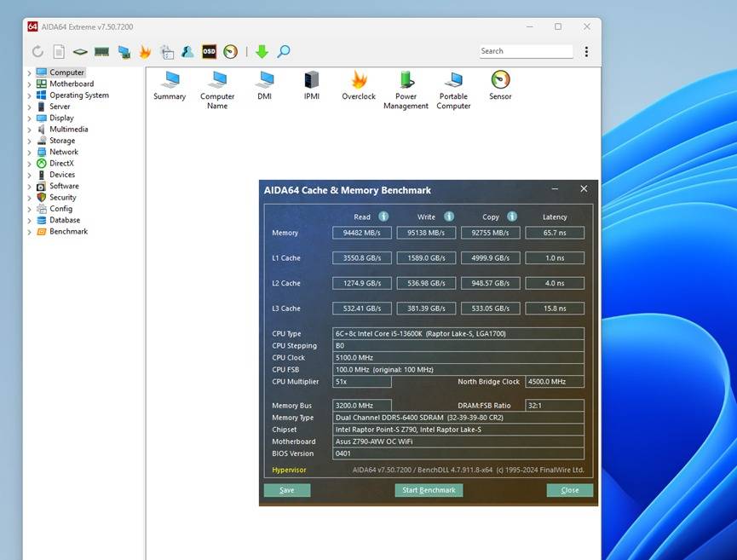This screenshot has width=737, height=560.
Task: Click the Memory Type field showing DDR5-6400
Action: coord(458,418)
